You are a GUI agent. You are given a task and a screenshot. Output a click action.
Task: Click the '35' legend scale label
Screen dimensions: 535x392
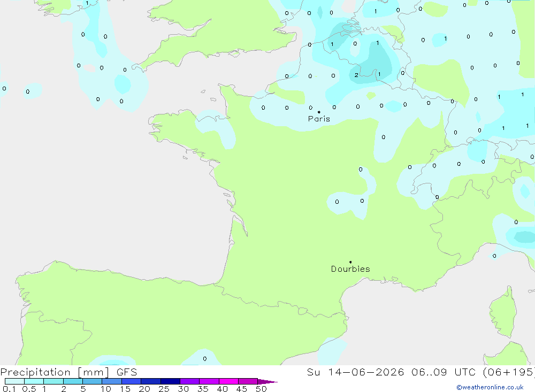[x=203, y=389]
